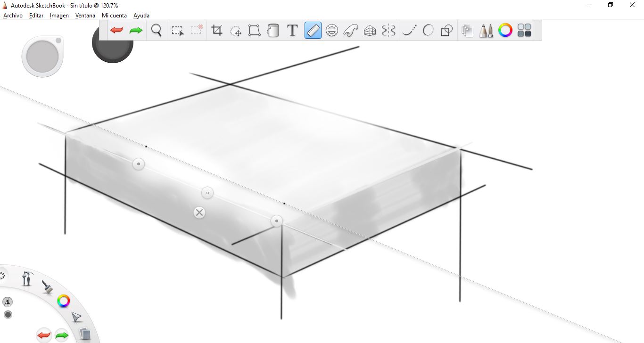Click the red Undo arrow in the lagoon
Viewport: 644px width, 343px height.
click(x=44, y=335)
